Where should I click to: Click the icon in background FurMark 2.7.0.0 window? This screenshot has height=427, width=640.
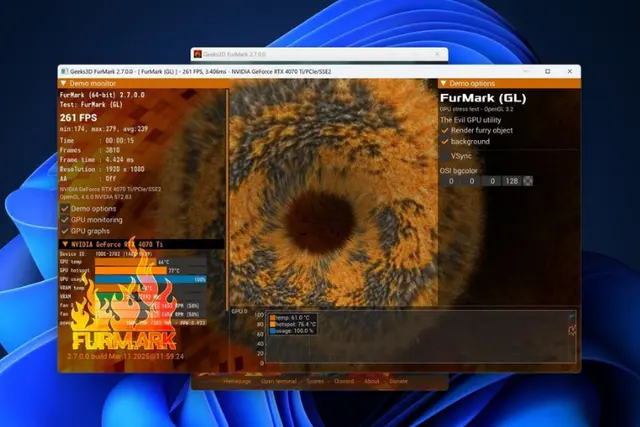[198, 54]
